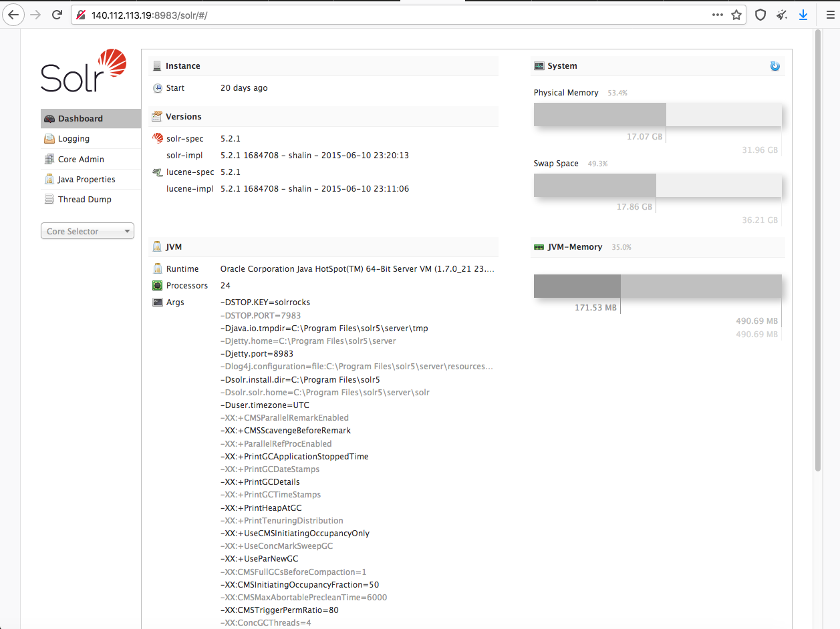Viewport: 840px width, 629px height.
Task: Go back with the browser back button
Action: [x=12, y=15]
